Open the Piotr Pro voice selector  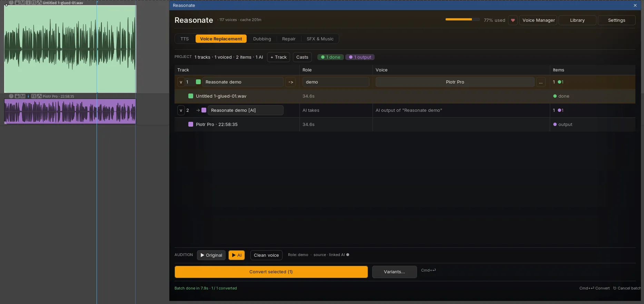[x=455, y=82]
